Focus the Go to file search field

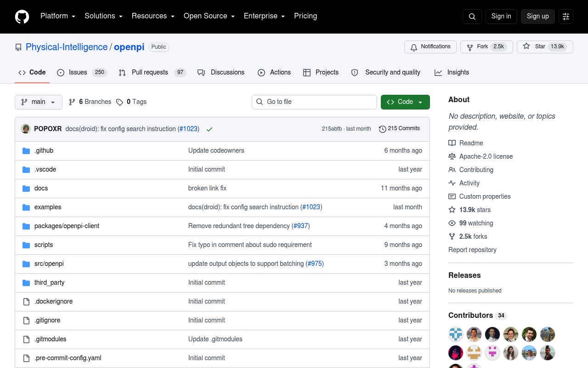point(314,102)
